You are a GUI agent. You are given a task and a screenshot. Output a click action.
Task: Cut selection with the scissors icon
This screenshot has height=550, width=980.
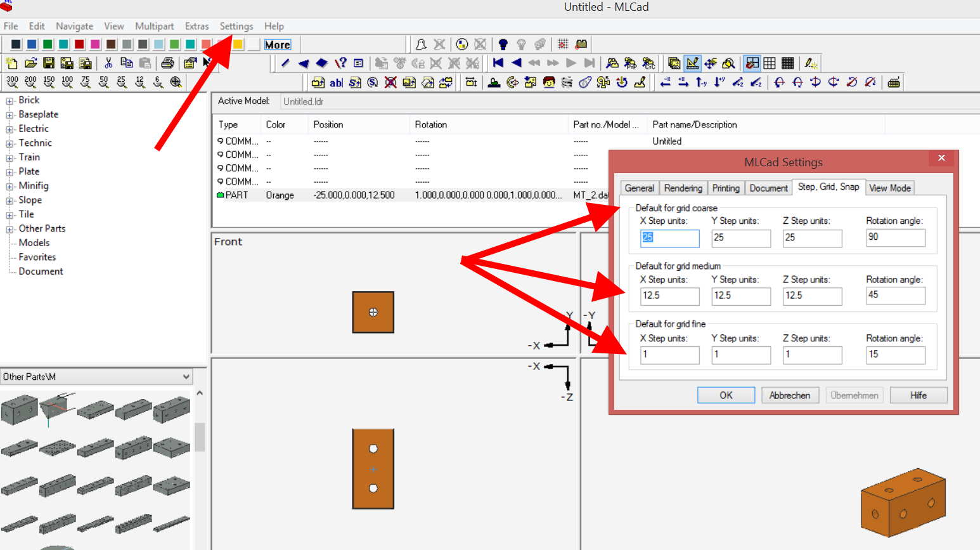(108, 63)
